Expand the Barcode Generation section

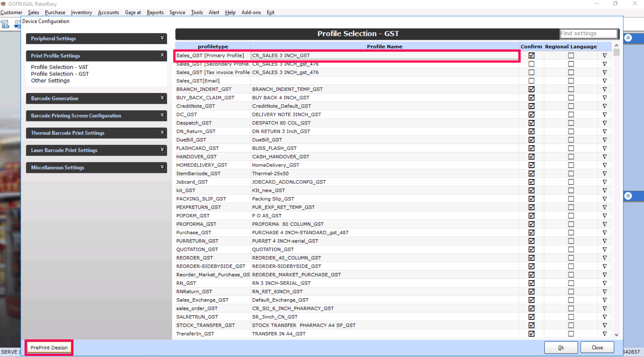[x=96, y=98]
